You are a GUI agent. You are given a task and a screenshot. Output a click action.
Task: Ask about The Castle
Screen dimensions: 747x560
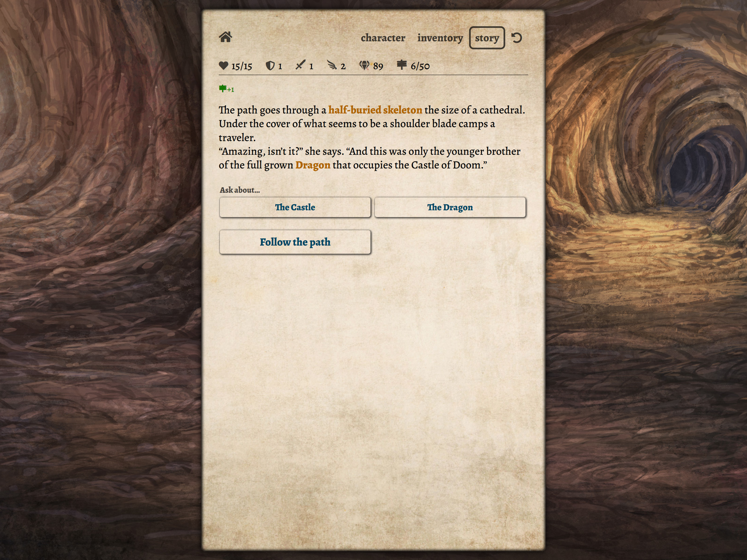[295, 207]
